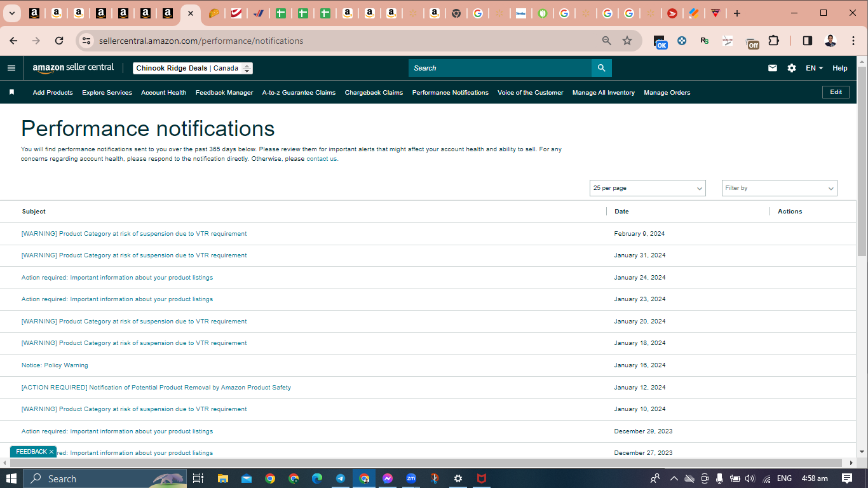This screenshot has width=868, height=488.
Task: Open the January 24, 2024 Action required notification
Action: 117,278
